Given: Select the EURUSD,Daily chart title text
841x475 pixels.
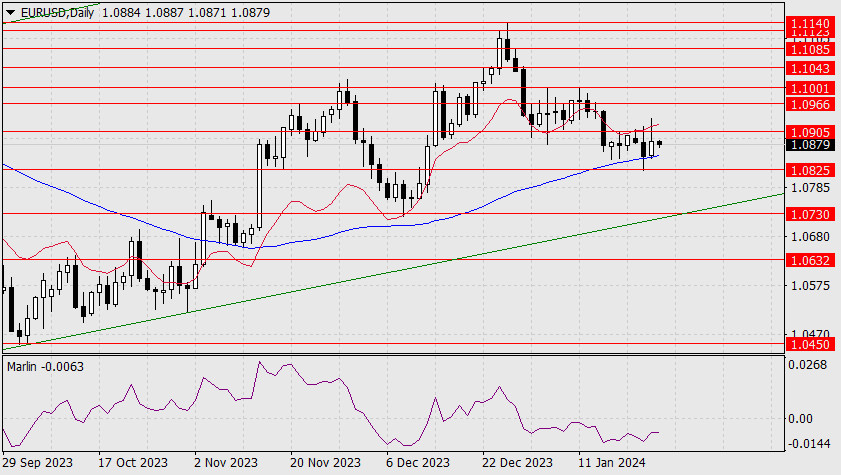Looking at the screenshot, I should click(57, 12).
